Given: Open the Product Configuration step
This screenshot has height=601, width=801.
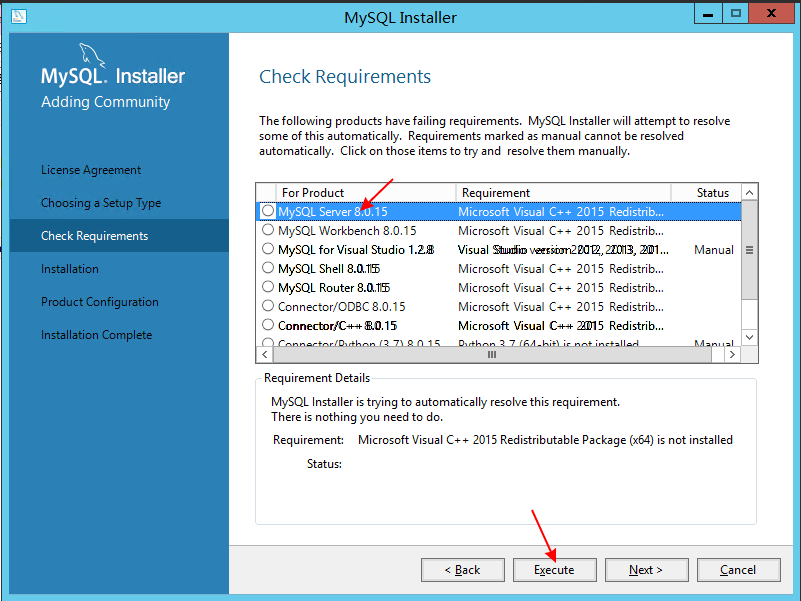Looking at the screenshot, I should coord(100,302).
